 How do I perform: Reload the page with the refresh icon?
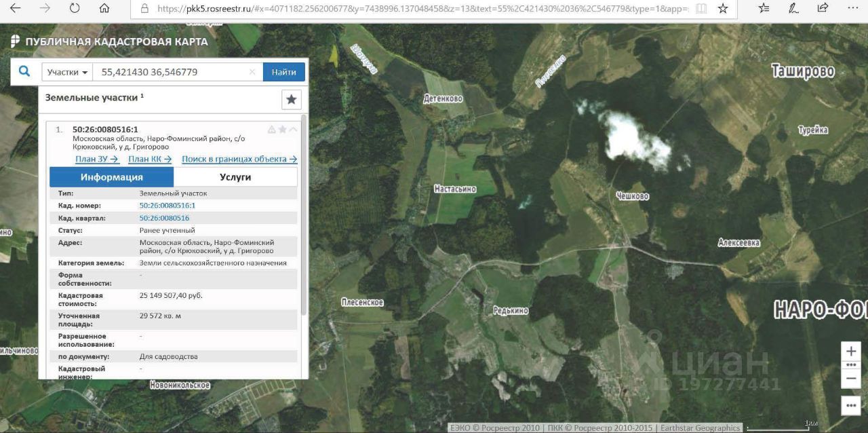[75, 8]
